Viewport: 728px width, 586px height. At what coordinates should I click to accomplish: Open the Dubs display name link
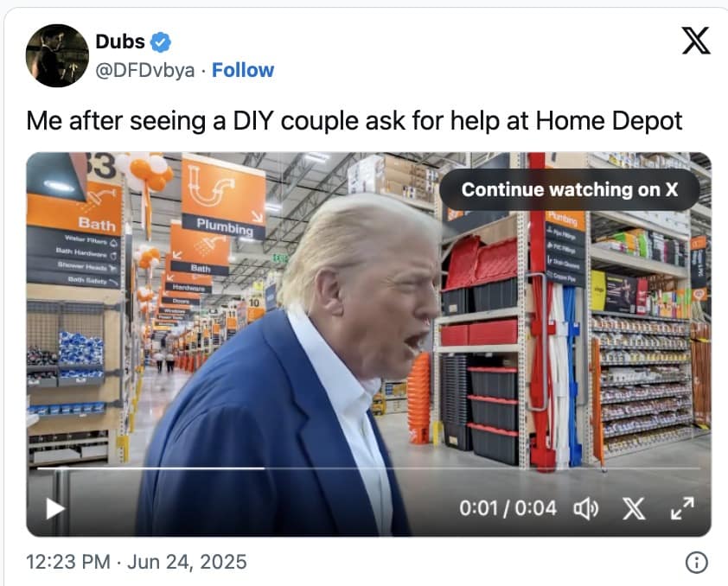tap(120, 41)
